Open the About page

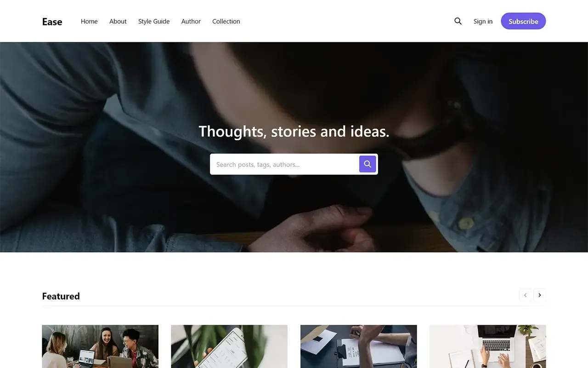coord(118,21)
